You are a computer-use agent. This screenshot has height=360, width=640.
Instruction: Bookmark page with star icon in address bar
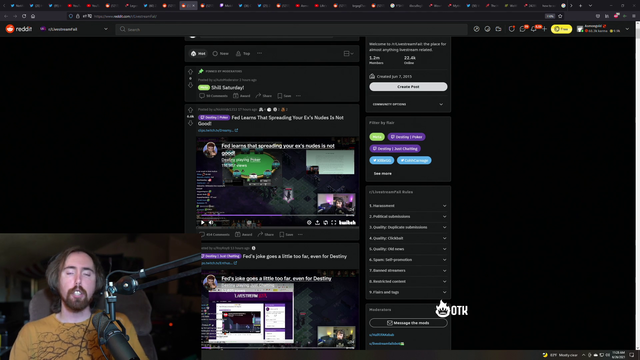click(x=560, y=16)
